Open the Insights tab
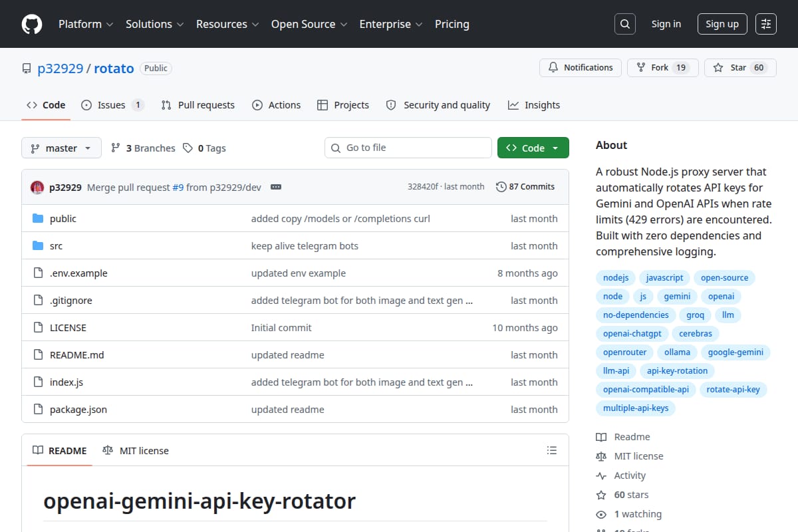 [534, 105]
